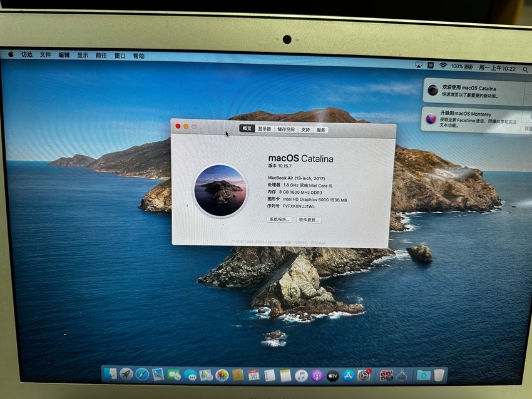Viewport: 532px width, 399px height.
Task: Open Spotlight search magnifier
Action: (x=525, y=70)
